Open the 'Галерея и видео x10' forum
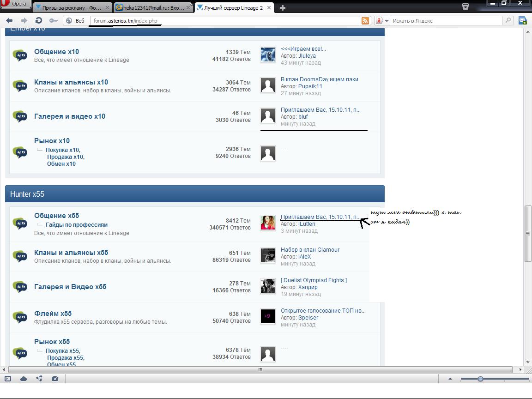This screenshot has height=399, width=532. 70,116
